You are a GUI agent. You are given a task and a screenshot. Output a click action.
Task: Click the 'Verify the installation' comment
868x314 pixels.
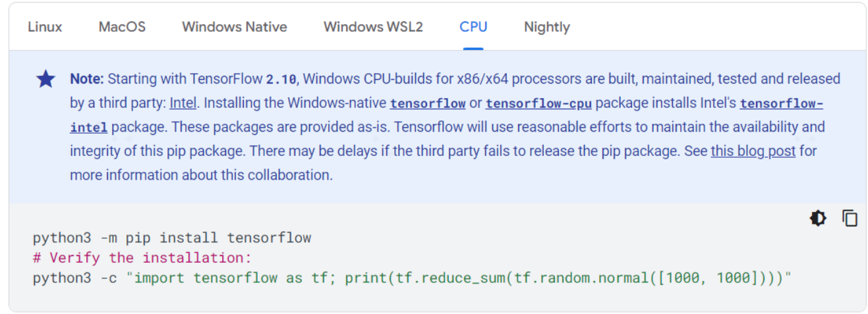click(142, 257)
